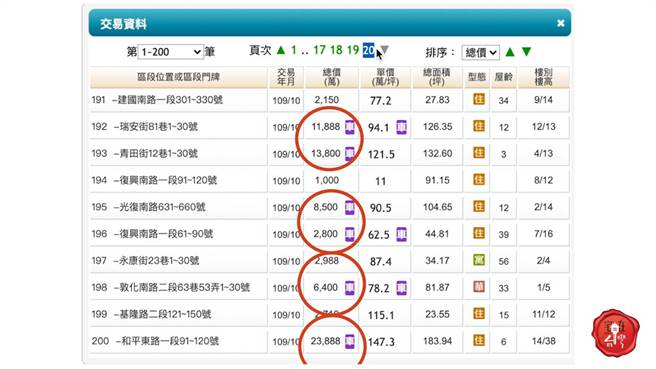The height and width of the screenshot is (369, 656).
Task: Click unit price 77.2
Action: tap(380, 101)
